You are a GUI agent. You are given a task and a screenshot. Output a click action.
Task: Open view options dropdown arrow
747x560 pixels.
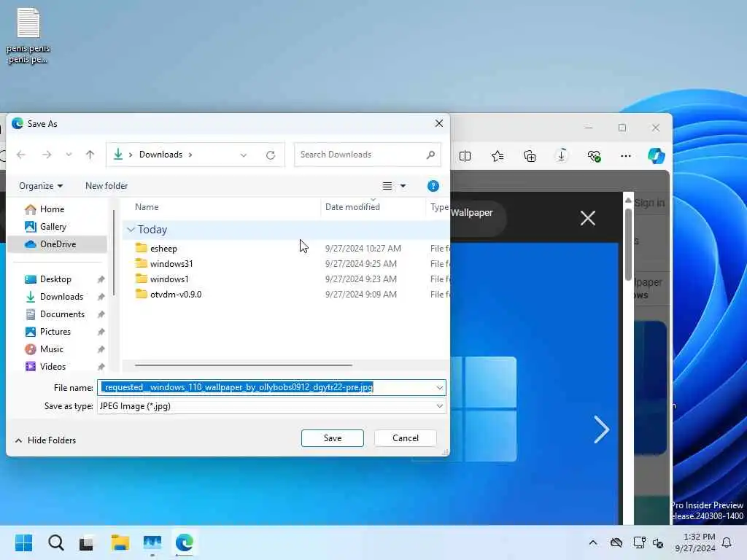click(403, 186)
